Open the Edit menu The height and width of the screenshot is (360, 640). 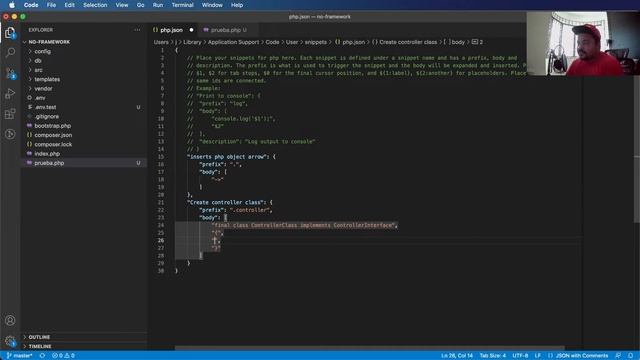pyautogui.click(x=69, y=5)
